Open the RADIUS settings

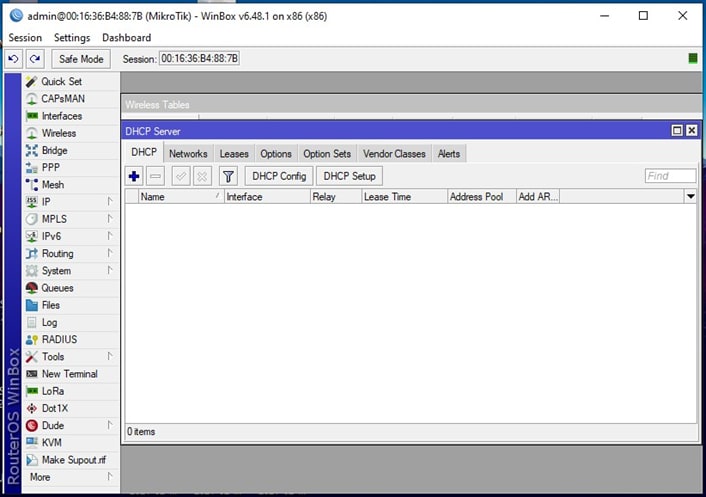pos(59,339)
